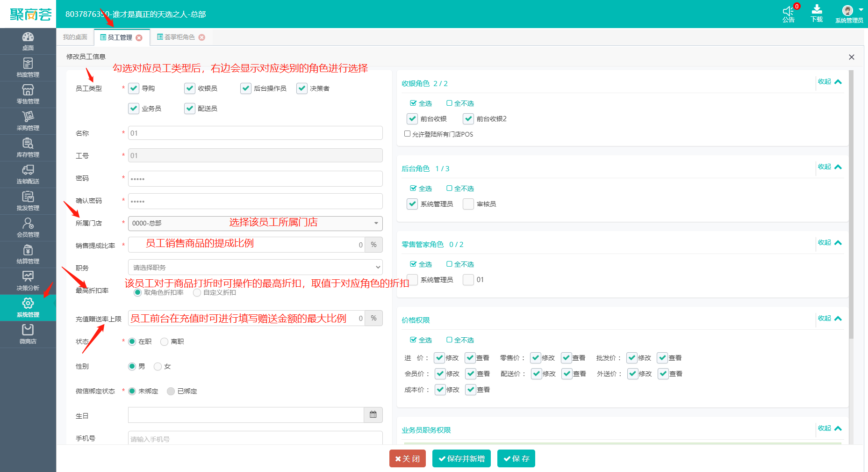The image size is (868, 472).
Task: Click the 聚商荟 logo
Action: click(x=30, y=15)
